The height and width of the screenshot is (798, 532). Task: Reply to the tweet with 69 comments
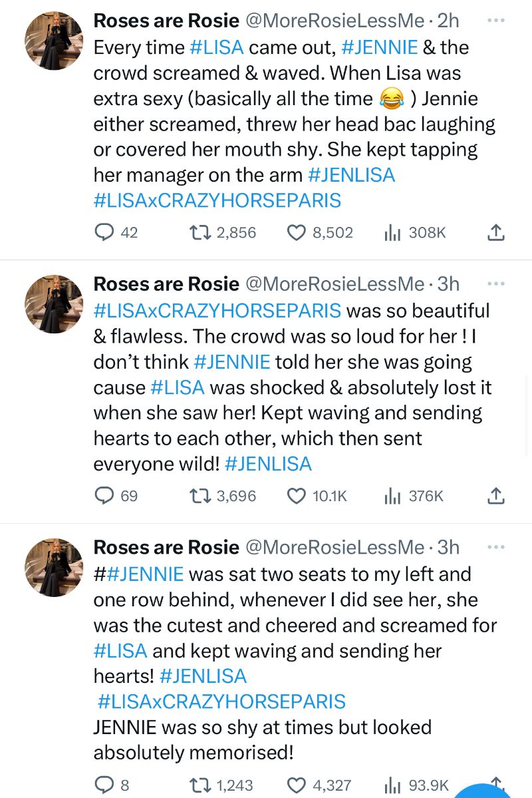tap(105, 496)
